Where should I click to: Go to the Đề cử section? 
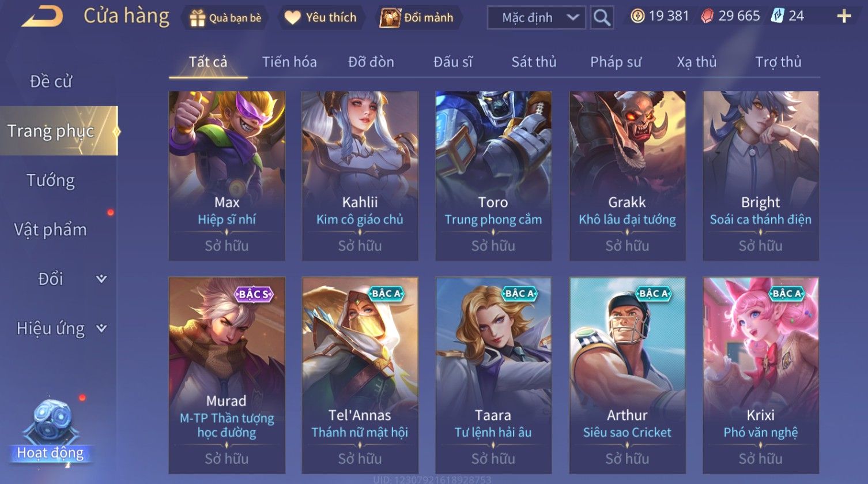pyautogui.click(x=51, y=81)
